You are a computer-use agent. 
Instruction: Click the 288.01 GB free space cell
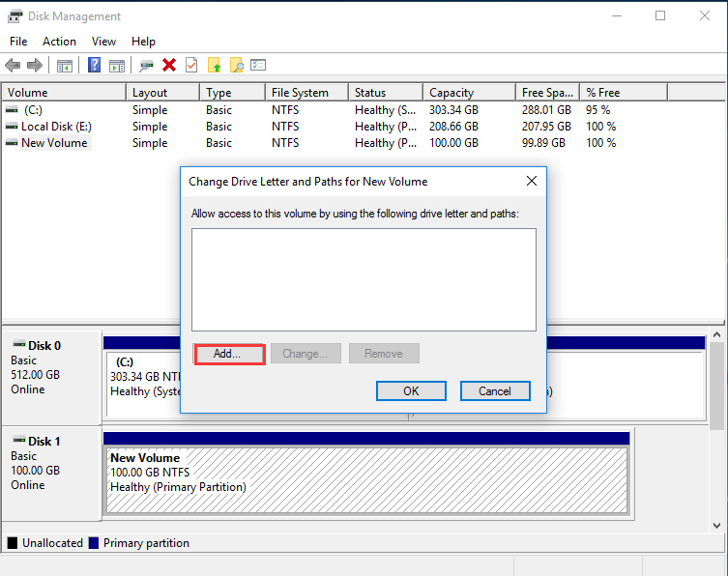click(546, 110)
